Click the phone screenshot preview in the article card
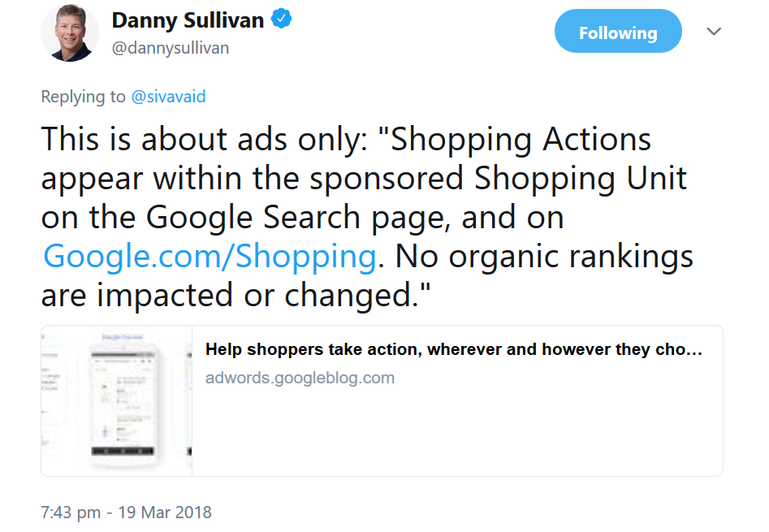This screenshot has width=769, height=532. tap(116, 400)
